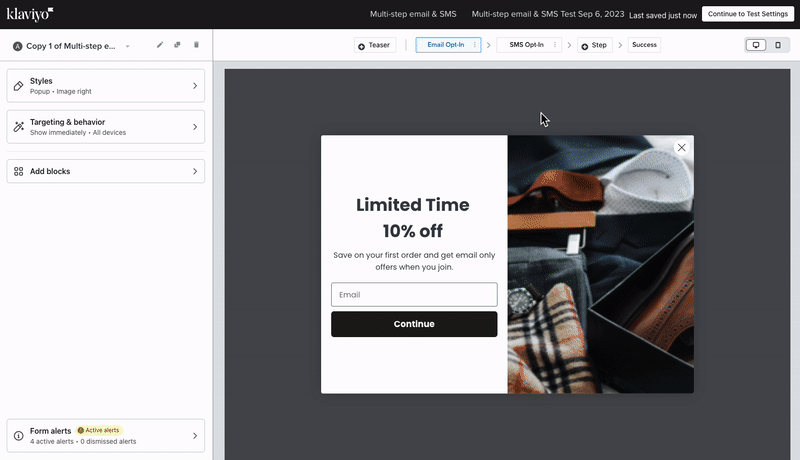
Task: Select the Success step tab
Action: tap(644, 45)
